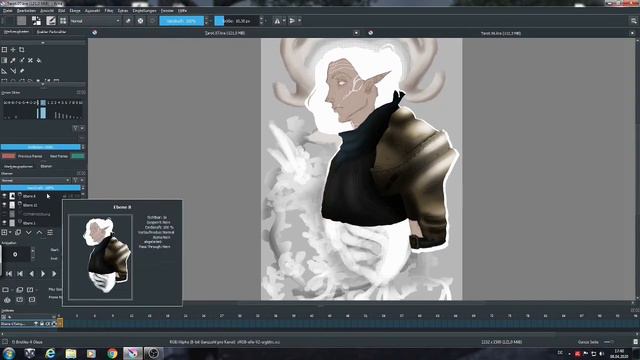Open the Filter menu
This screenshot has height=360, width=640.
coord(109,11)
